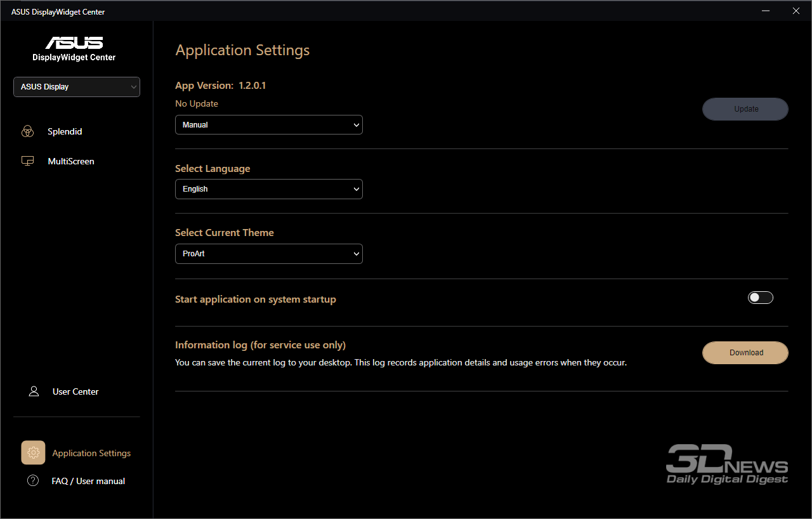Enable start application on system startup
812x519 pixels.
pos(761,298)
